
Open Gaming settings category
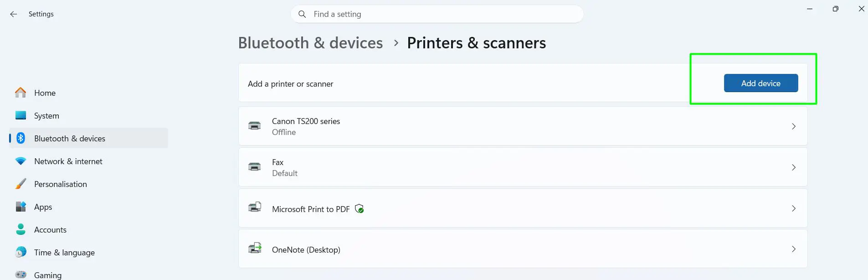(88, 274)
